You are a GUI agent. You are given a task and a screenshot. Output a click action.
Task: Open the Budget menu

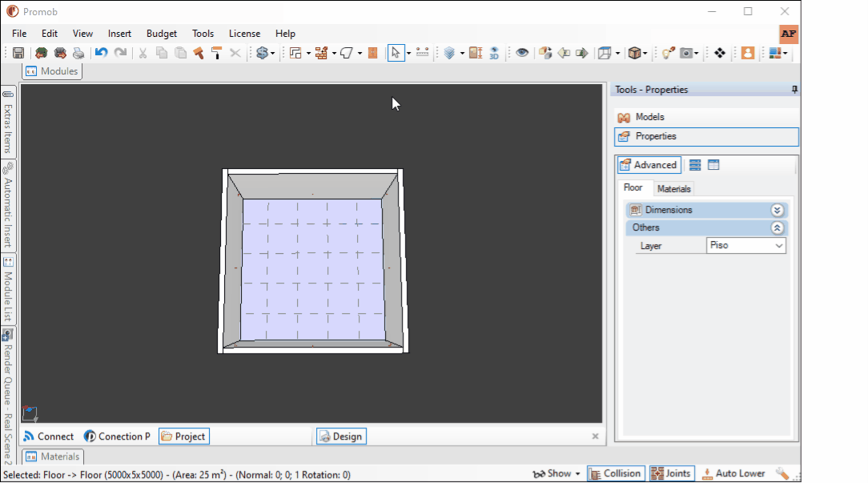162,34
